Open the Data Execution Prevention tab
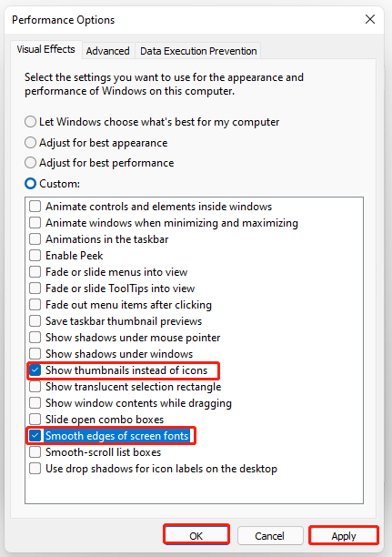This screenshot has width=392, height=557. point(198,51)
